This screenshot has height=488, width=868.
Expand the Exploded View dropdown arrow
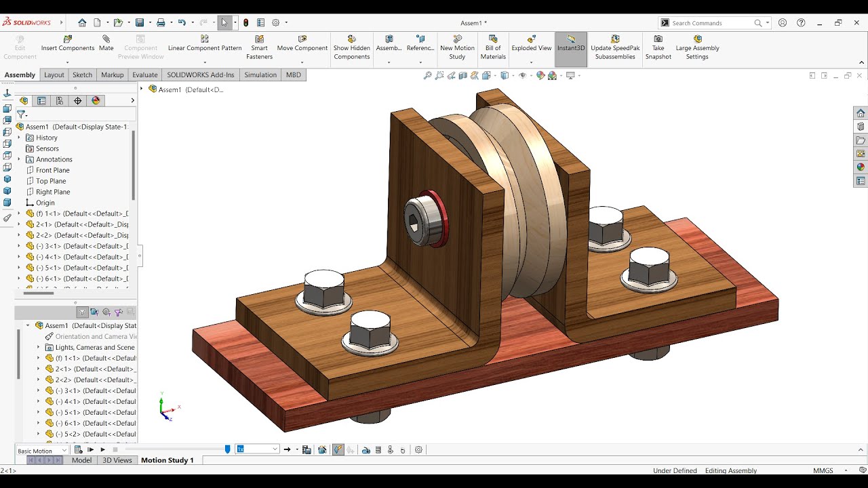click(532, 62)
